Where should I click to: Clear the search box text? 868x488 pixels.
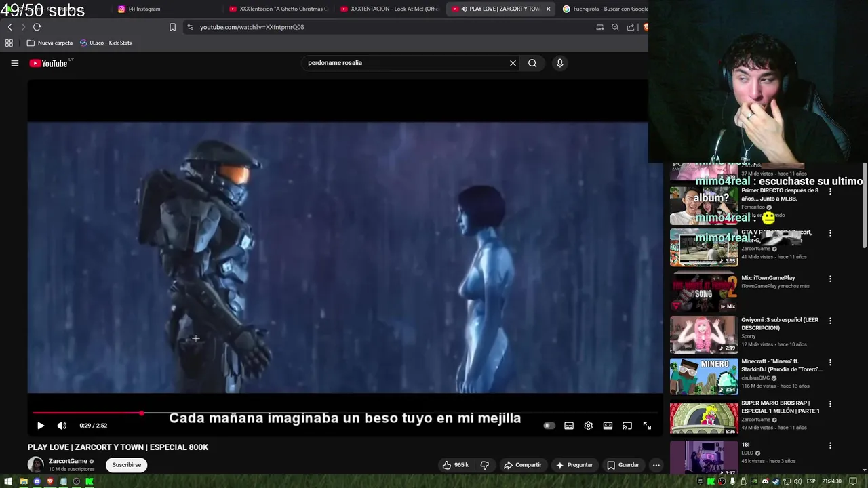(513, 63)
